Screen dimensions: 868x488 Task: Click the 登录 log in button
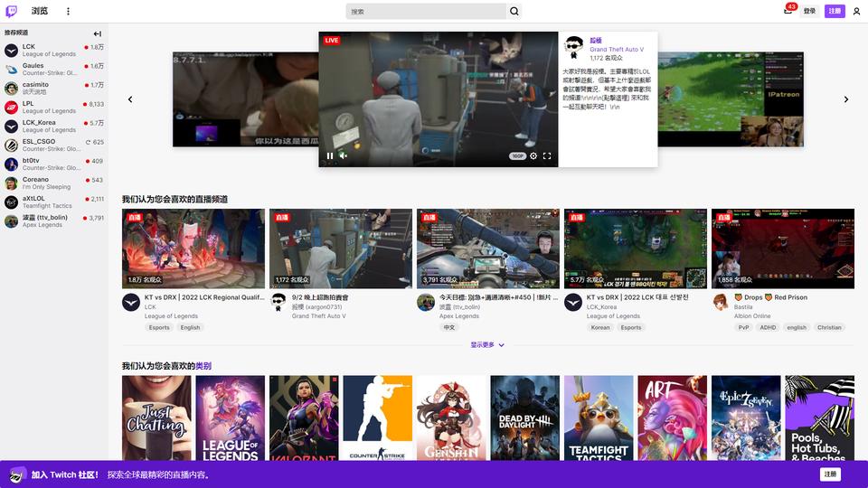(x=809, y=11)
